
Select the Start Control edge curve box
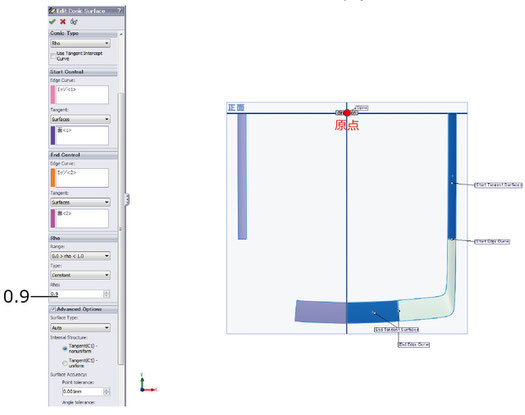click(x=82, y=94)
